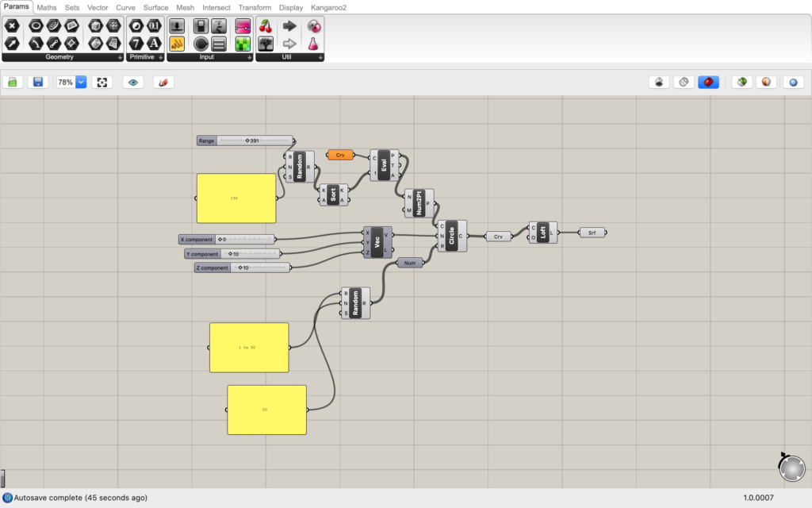
Task: Add a Boolean primitive parameter
Action: [x=136, y=26]
